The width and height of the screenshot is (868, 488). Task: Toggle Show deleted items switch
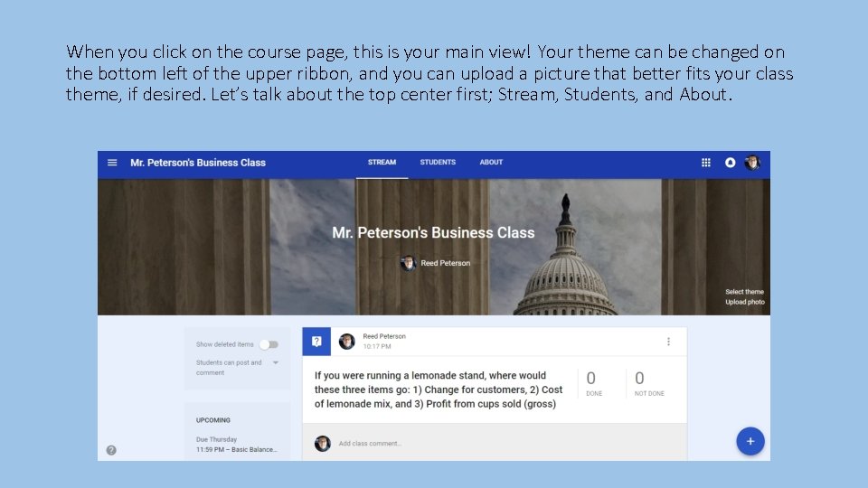coord(269,344)
